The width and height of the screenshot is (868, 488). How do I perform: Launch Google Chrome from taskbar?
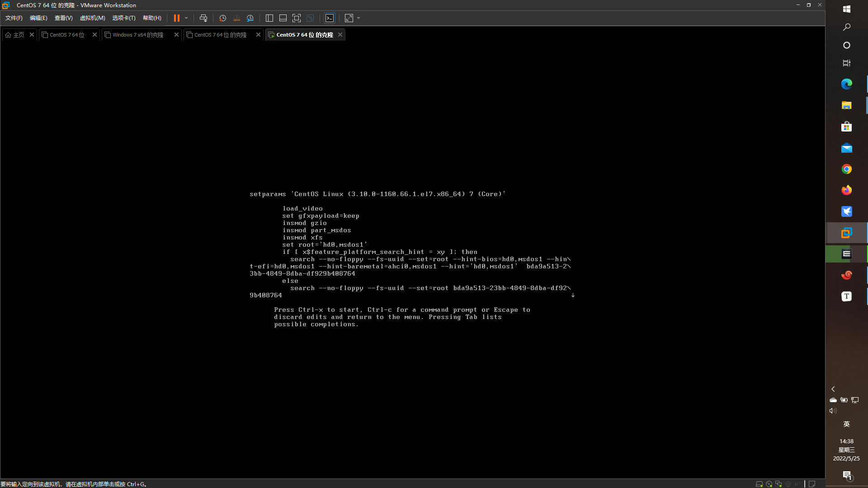tap(847, 169)
